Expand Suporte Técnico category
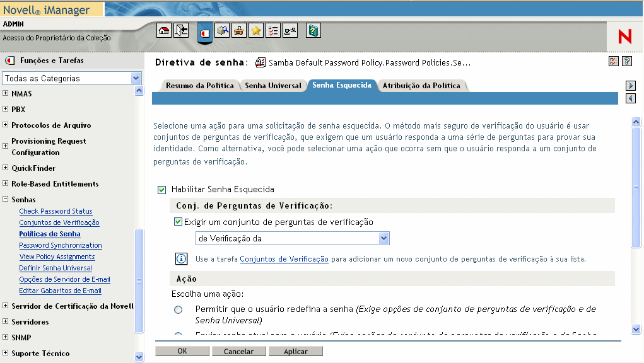Screen dimensions: 644x363 pyautogui.click(x=5, y=353)
